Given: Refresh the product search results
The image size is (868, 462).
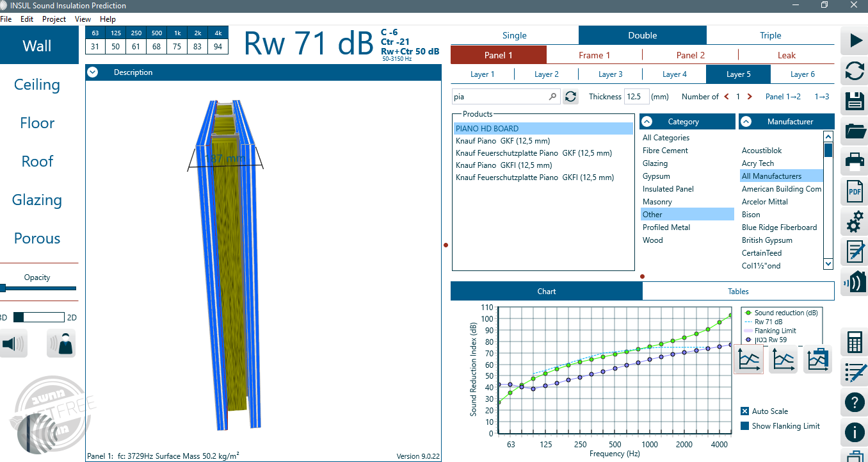Looking at the screenshot, I should (x=570, y=97).
